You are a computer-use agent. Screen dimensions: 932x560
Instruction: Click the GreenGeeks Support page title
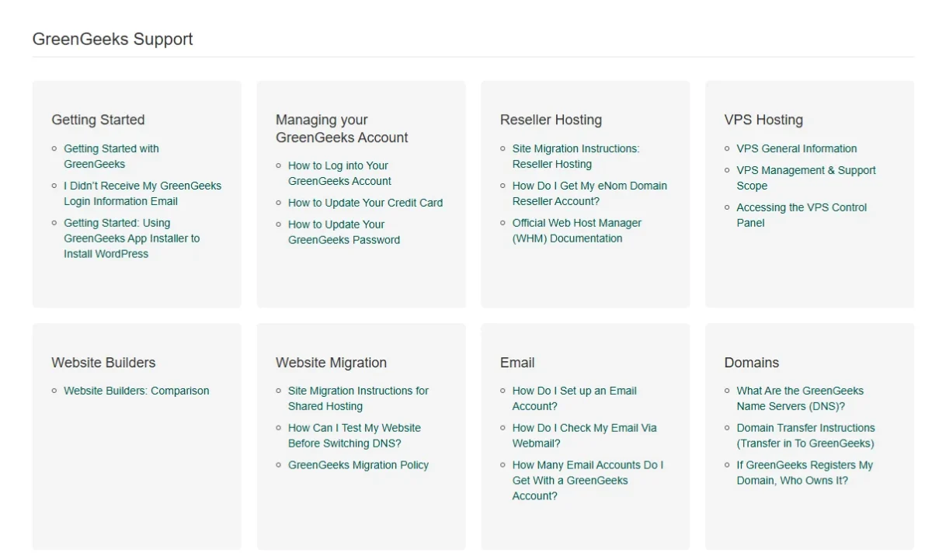[x=113, y=39]
